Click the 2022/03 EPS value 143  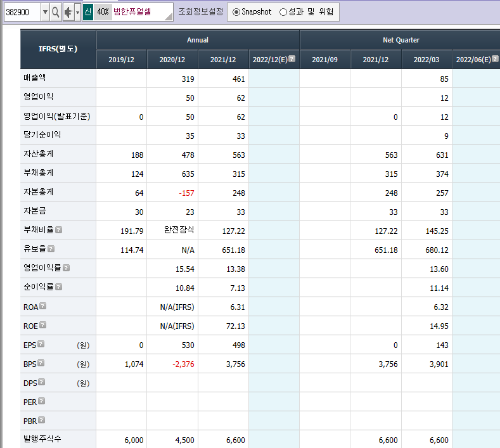442,345
